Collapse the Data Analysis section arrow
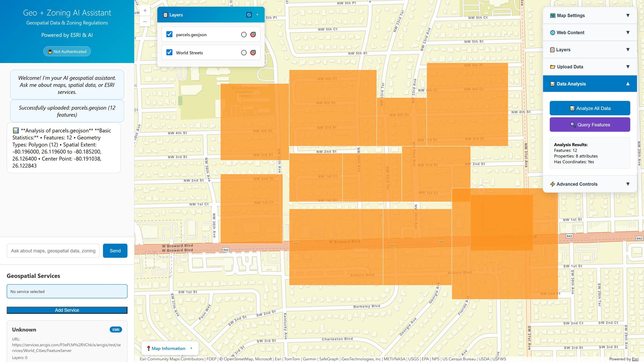 pos(628,84)
